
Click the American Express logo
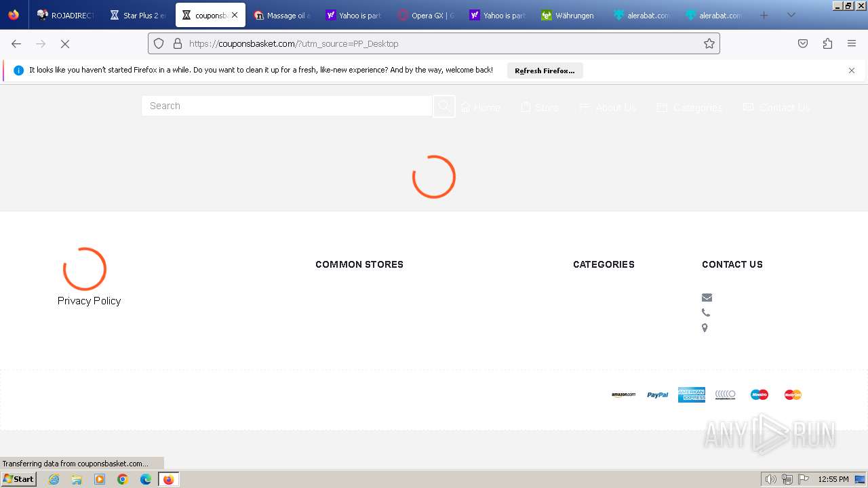click(x=692, y=394)
